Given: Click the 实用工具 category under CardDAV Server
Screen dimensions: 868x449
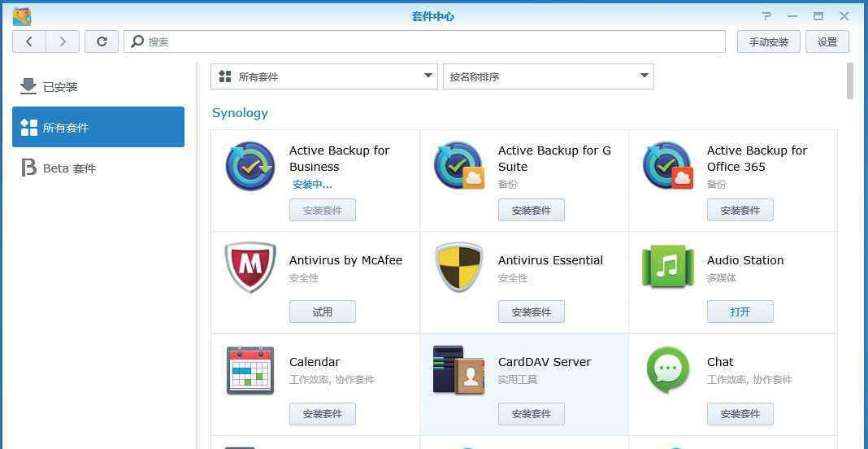Looking at the screenshot, I should click(x=518, y=380).
